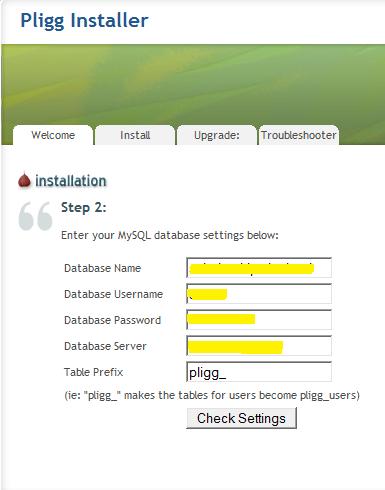This screenshot has width=385, height=490.
Task: Click the Pligg Installer title
Action: click(84, 21)
